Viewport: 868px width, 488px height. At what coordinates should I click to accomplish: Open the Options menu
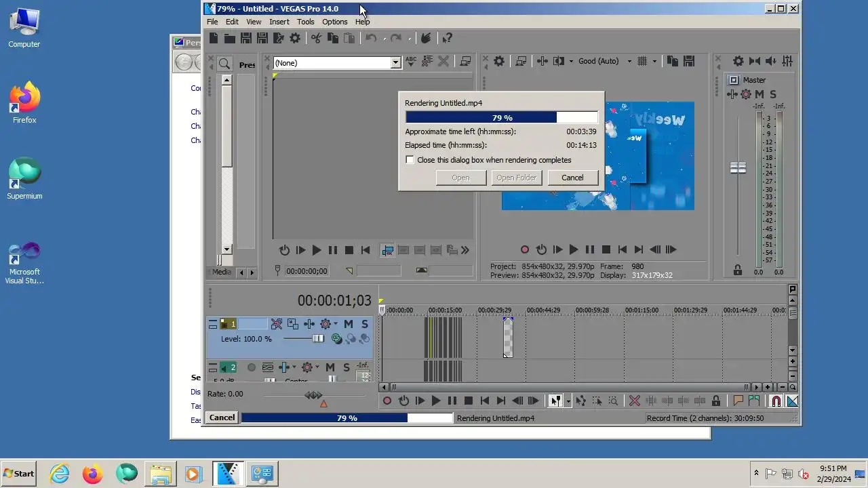pos(335,22)
